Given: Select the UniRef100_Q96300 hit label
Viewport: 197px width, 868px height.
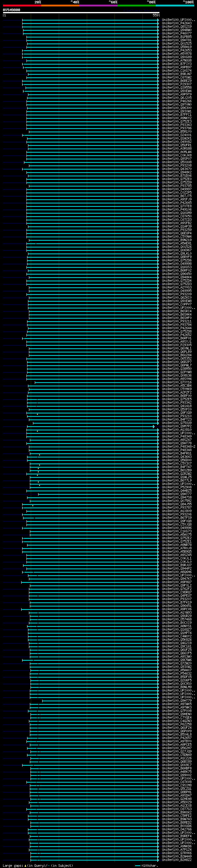Looking at the screenshot, I should point(177,108).
